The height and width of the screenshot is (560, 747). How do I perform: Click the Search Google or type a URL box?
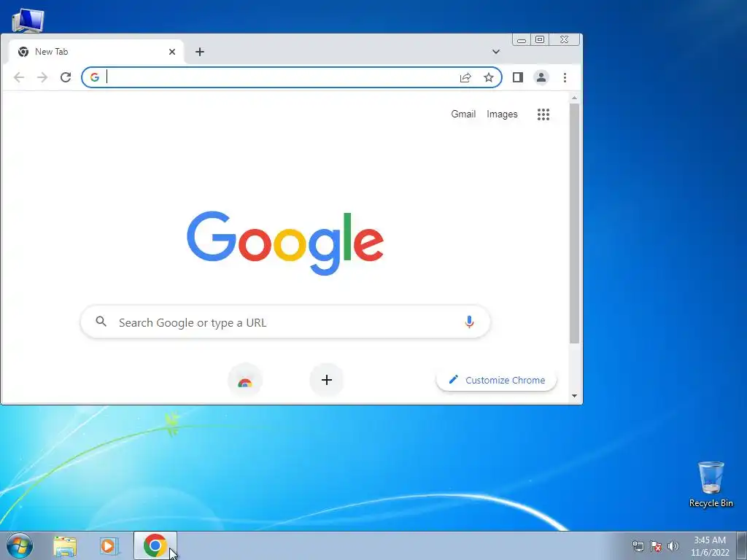[x=285, y=322]
